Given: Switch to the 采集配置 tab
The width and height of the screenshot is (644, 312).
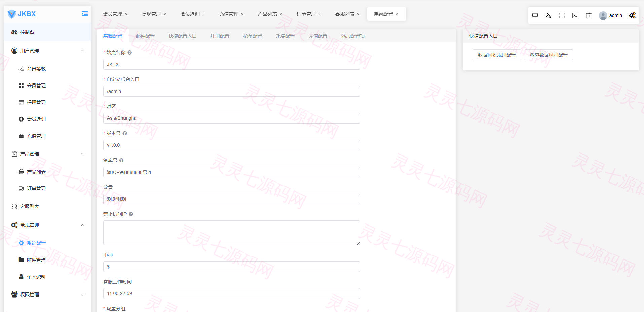Looking at the screenshot, I should 285,36.
